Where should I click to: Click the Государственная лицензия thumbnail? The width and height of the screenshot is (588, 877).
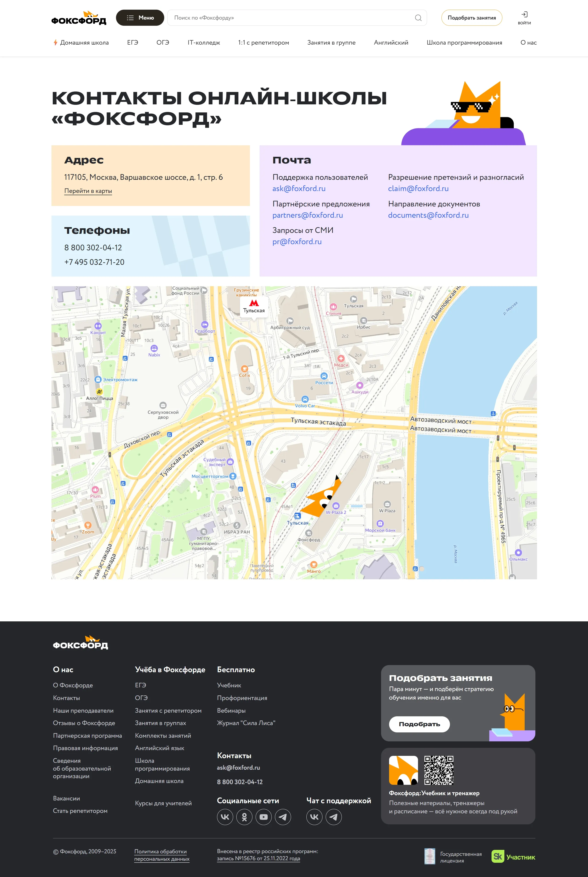pyautogui.click(x=429, y=856)
